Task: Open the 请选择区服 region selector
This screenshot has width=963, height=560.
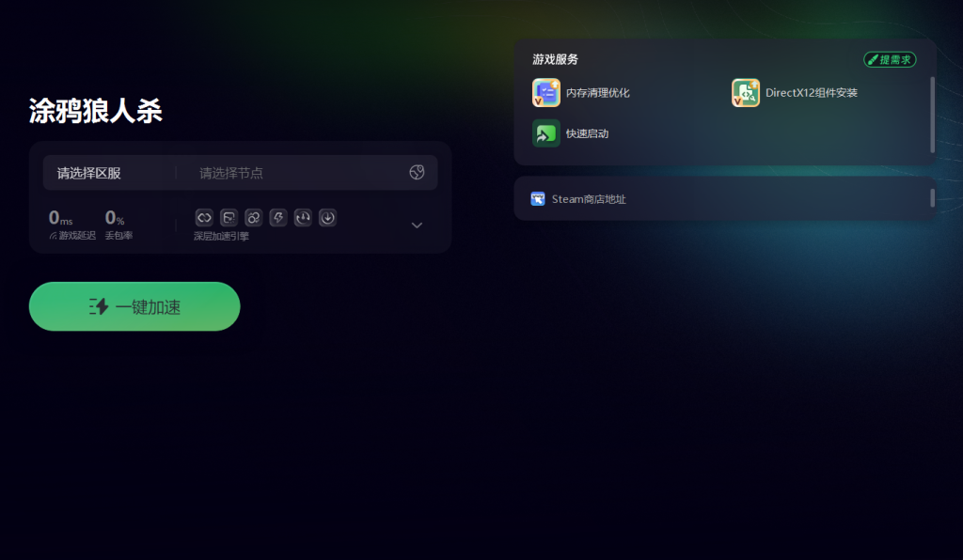Action: point(89,173)
